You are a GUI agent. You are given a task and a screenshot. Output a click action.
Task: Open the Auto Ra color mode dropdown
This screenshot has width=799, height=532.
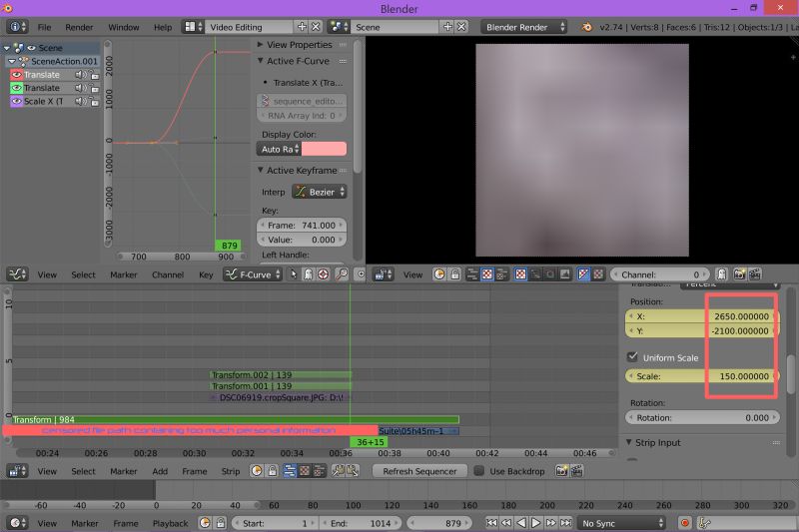coord(280,149)
